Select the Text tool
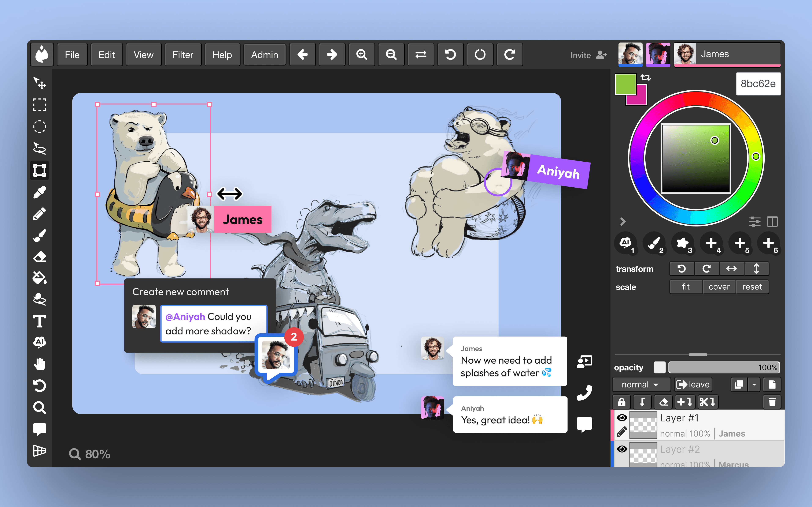The image size is (812, 507). tap(40, 321)
